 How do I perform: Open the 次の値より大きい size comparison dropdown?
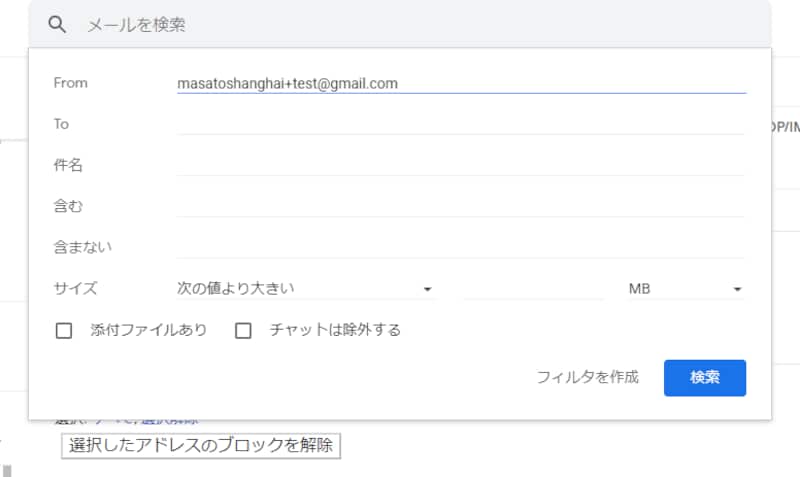(306, 288)
